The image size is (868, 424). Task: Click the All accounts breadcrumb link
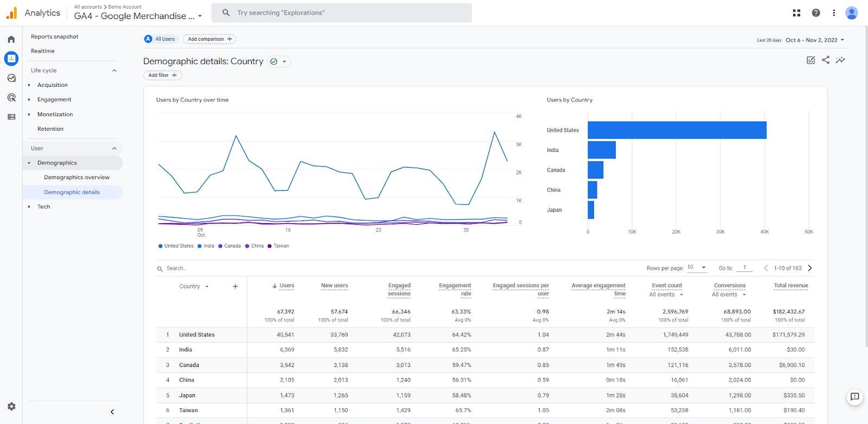88,7
